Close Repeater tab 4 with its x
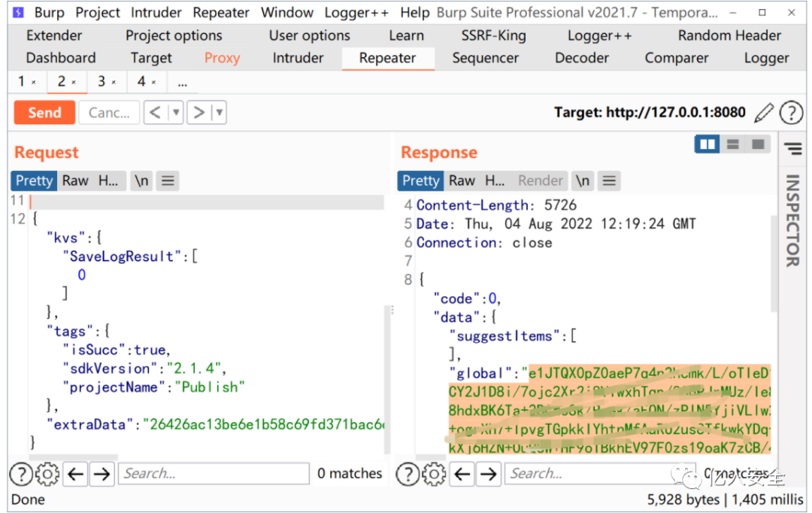Image resolution: width=812 pixels, height=513 pixels. [x=153, y=83]
